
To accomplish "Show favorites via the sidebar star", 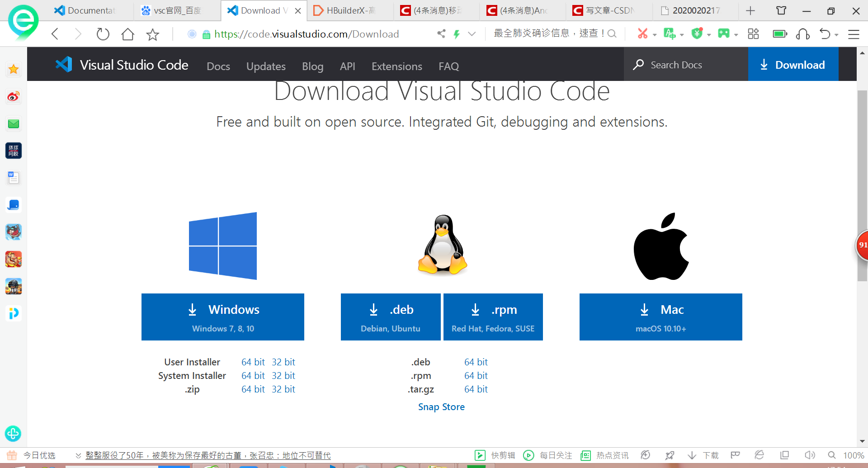I will pos(13,69).
